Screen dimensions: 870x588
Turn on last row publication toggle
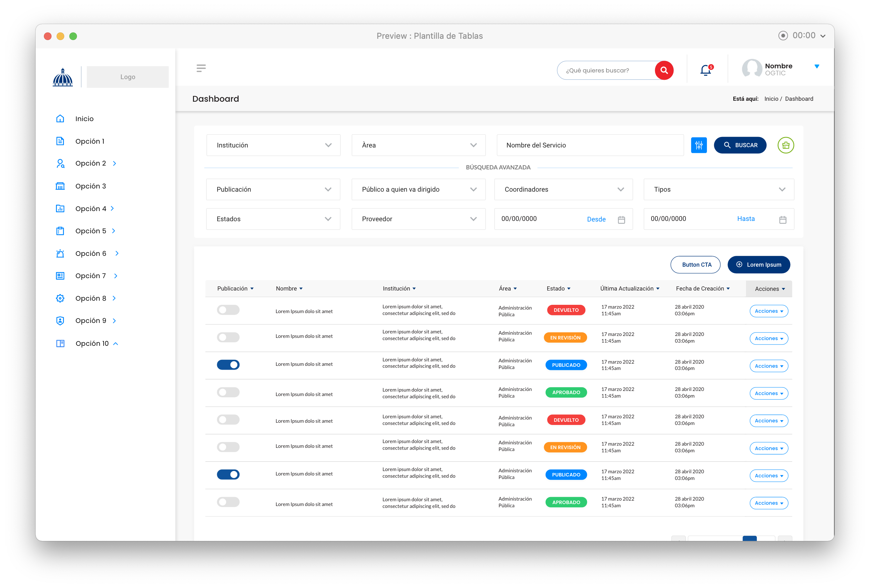[228, 502]
